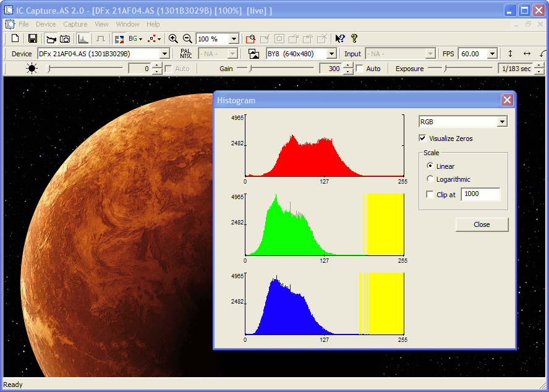The image size is (549, 392).
Task: Open the red dots debayering mode dropdown
Action: point(154,39)
